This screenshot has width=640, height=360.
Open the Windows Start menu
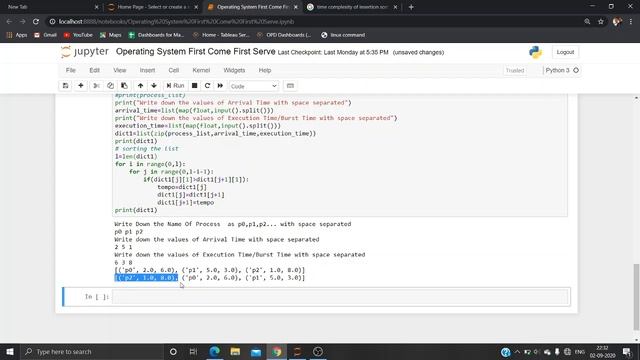[10, 351]
